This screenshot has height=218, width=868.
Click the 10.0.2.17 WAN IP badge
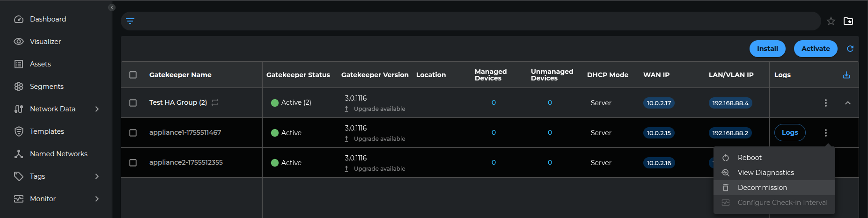[658, 103]
